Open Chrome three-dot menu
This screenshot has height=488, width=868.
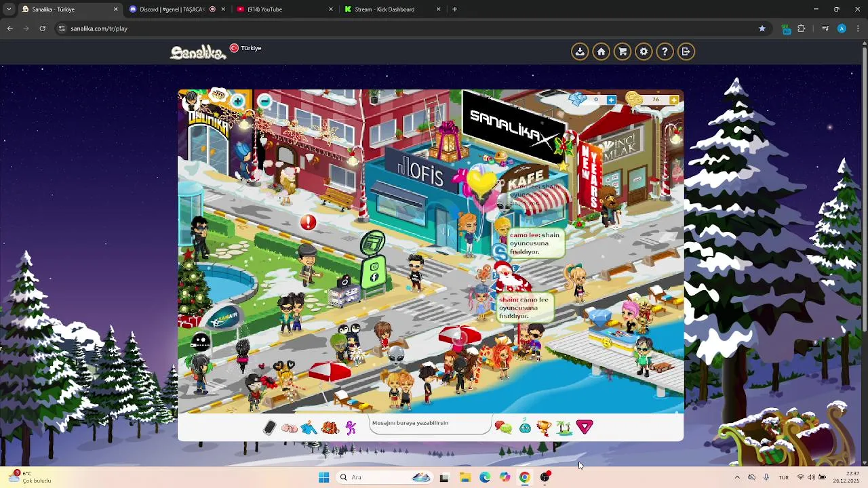(x=858, y=28)
